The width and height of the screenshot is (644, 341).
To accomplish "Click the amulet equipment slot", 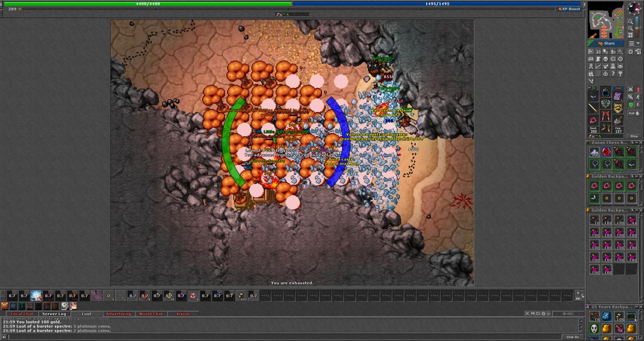I will (x=593, y=96).
